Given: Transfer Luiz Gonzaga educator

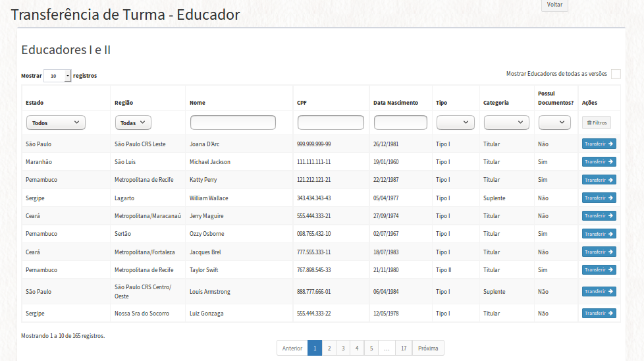Looking at the screenshot, I should point(599,314).
